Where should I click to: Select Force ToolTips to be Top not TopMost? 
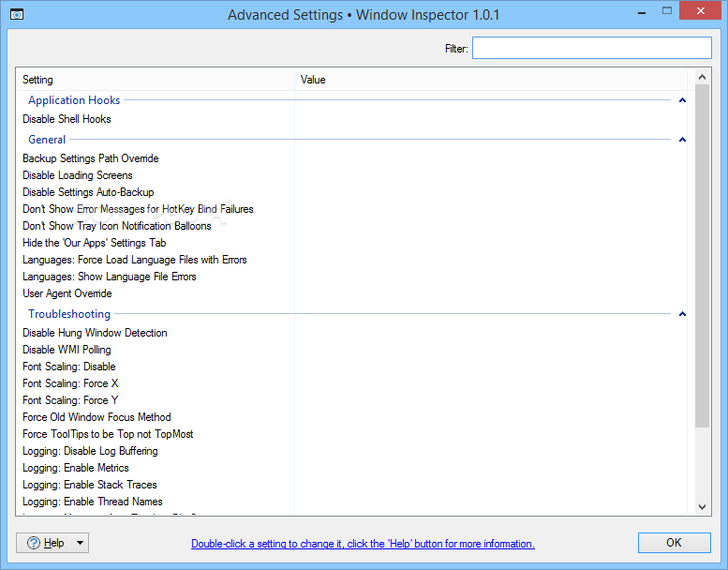[108, 434]
